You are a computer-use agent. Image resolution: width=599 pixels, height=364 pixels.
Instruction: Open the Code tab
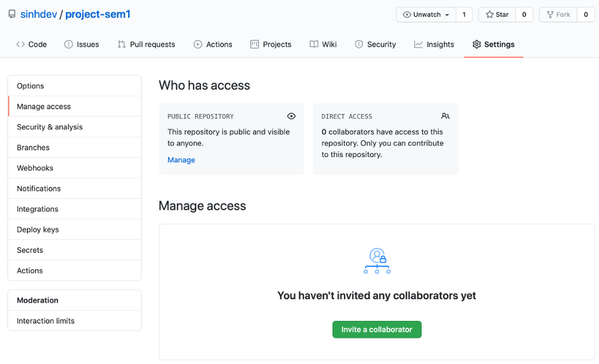31,44
